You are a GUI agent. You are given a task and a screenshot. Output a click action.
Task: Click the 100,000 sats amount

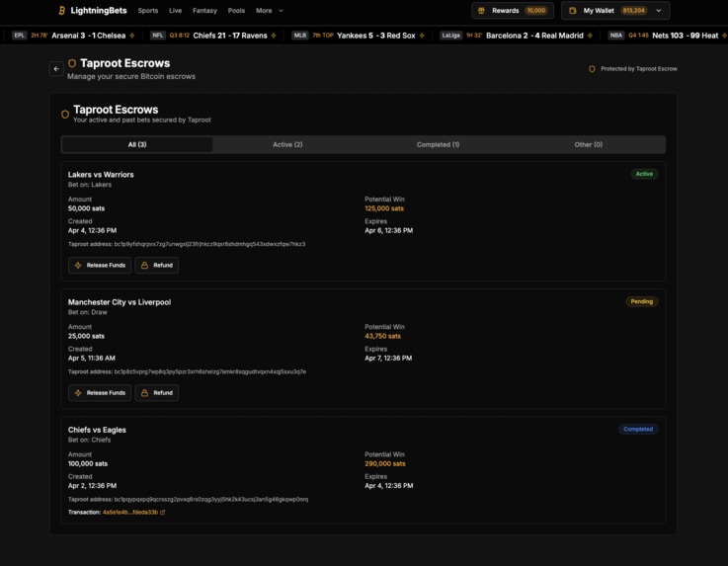point(88,464)
